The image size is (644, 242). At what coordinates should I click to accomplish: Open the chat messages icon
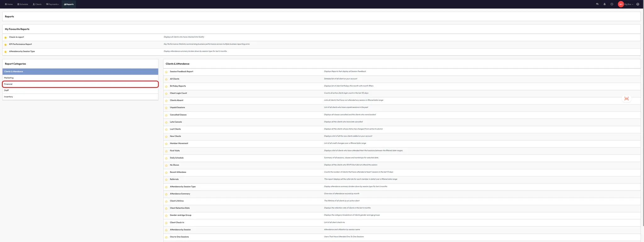click(597, 4)
